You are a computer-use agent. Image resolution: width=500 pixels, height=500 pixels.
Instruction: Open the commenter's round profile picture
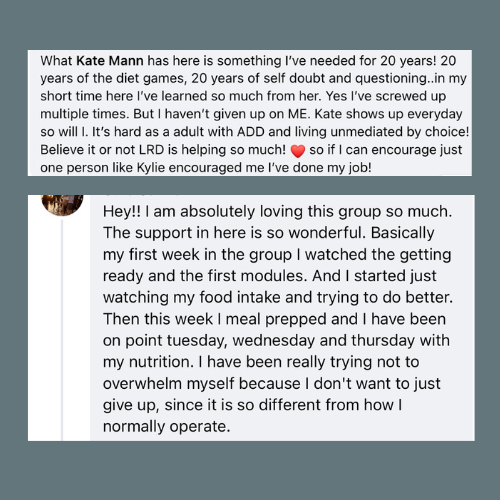(x=62, y=205)
